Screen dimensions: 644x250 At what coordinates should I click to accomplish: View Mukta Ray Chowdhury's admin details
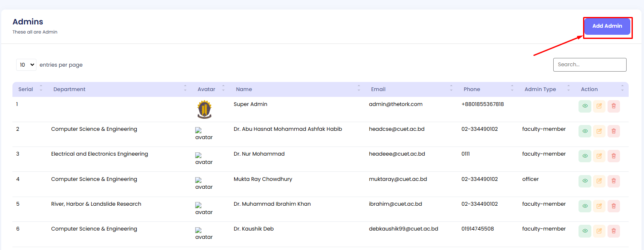pos(585,181)
